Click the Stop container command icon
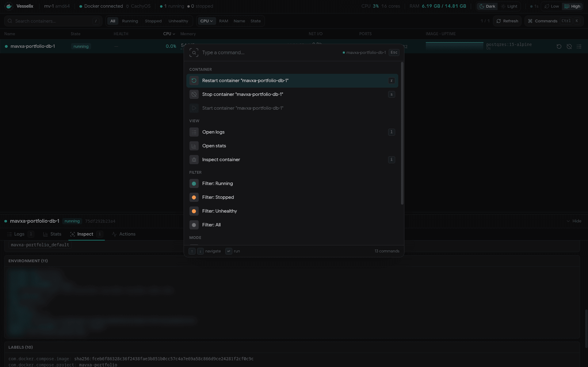The width and height of the screenshot is (588, 367). click(194, 94)
